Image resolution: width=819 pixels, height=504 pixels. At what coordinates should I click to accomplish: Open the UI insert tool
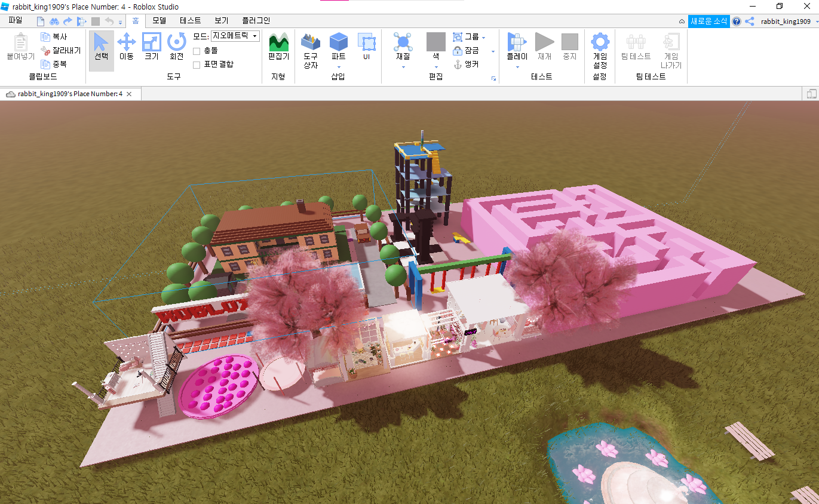pos(366,47)
